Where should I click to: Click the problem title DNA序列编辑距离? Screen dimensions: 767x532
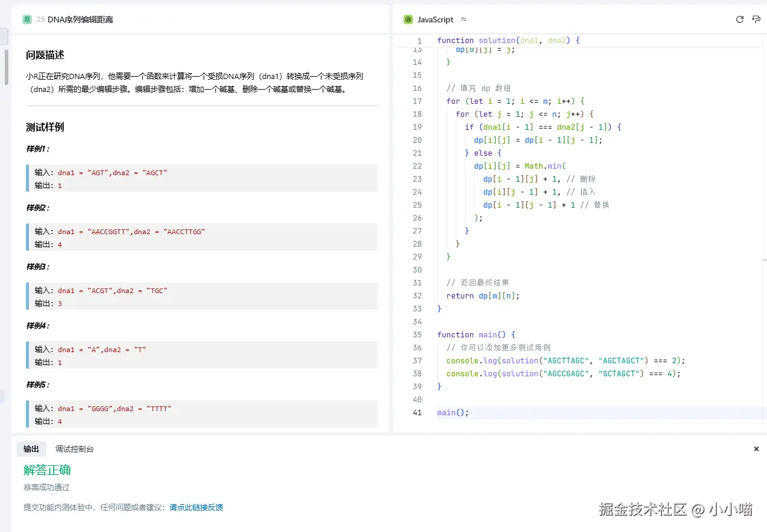(x=80, y=19)
